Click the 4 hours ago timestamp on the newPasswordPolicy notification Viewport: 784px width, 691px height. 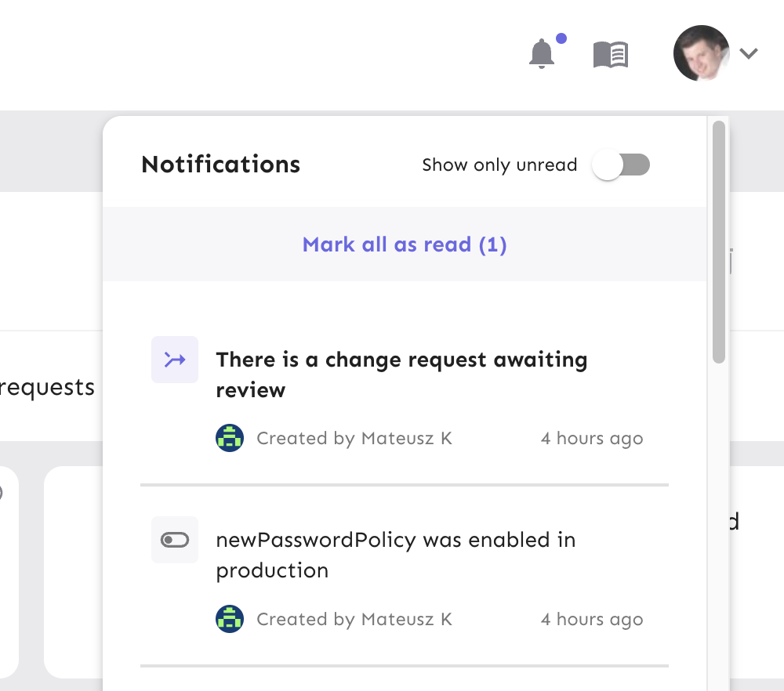click(x=592, y=620)
